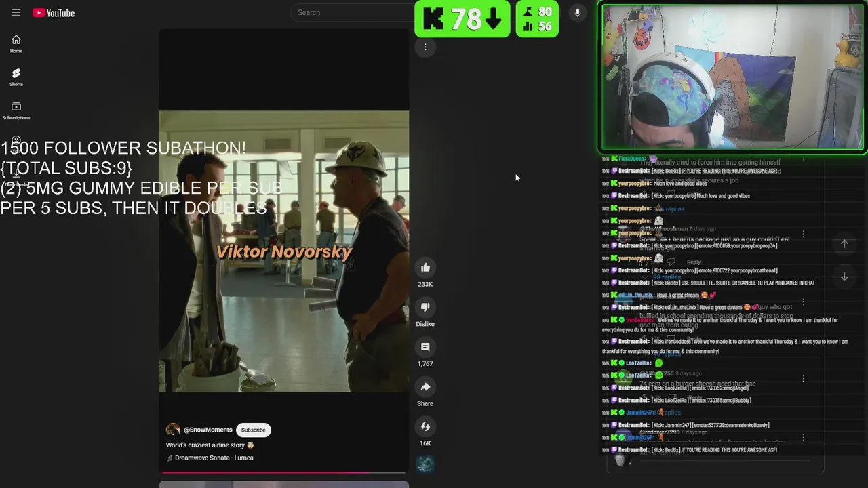Go to Home in the sidebar
The image size is (868, 488).
(x=16, y=44)
